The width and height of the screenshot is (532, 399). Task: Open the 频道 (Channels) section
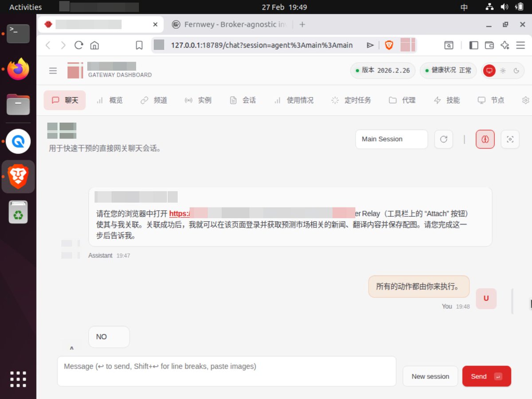[x=154, y=100]
